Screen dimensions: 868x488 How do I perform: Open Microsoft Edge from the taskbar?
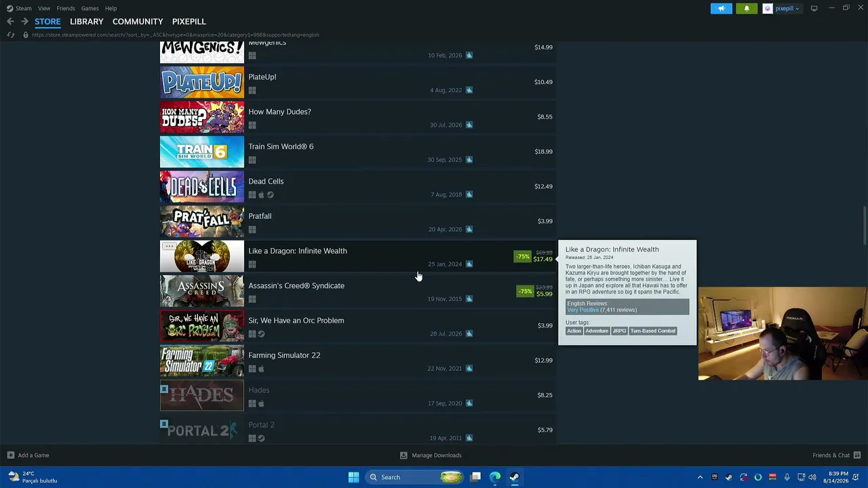tap(495, 477)
